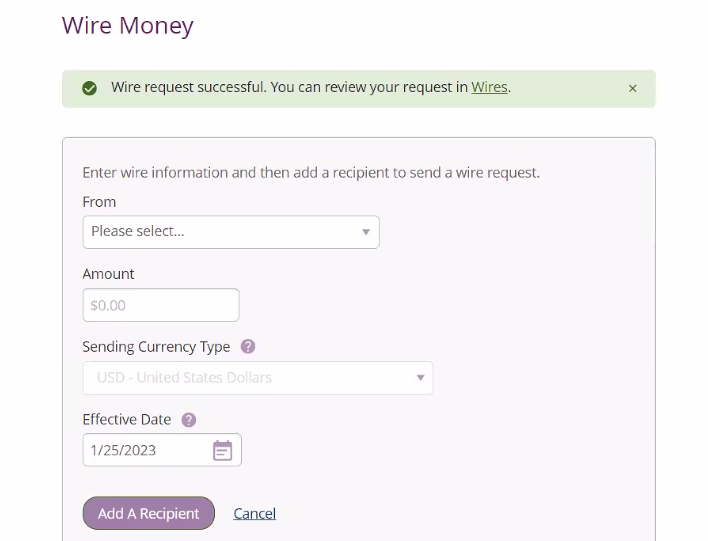Click the arrow on the From dropdown
Screen dimensions: 708x541
366,232
